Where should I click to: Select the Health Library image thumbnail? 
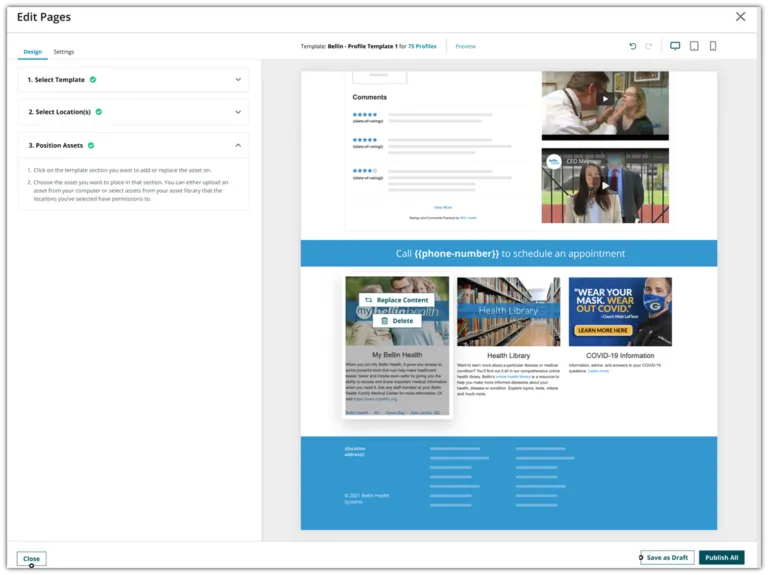click(x=508, y=311)
